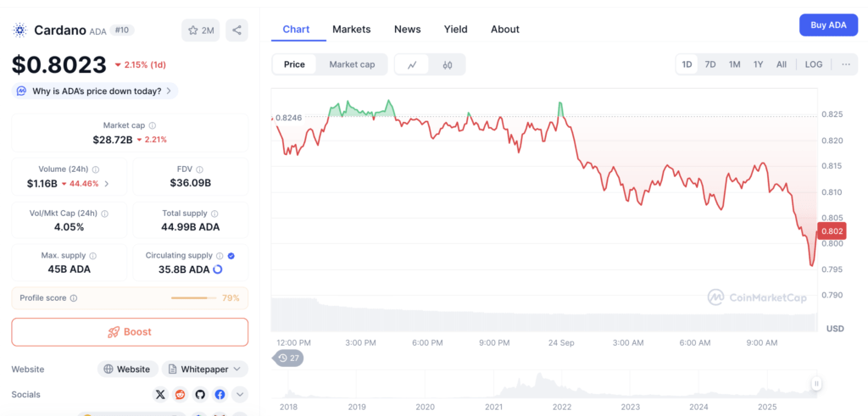The image size is (868, 416).
Task: Click the 0.8246 opening price label
Action: tap(288, 117)
